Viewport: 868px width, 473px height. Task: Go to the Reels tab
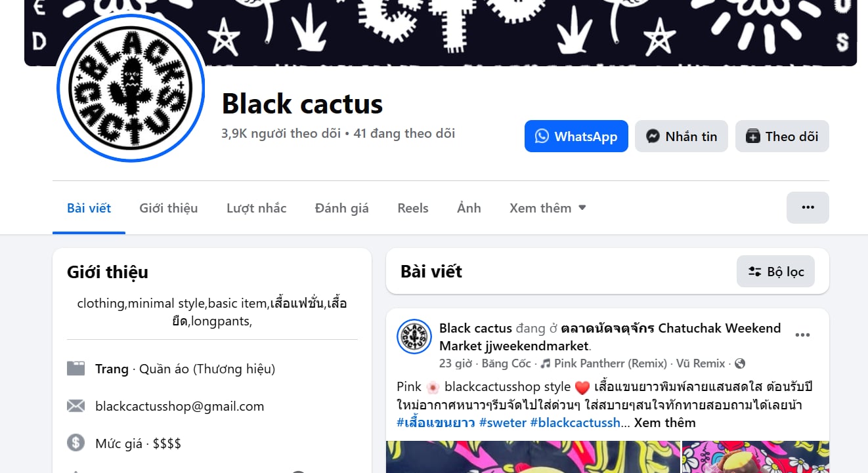413,208
